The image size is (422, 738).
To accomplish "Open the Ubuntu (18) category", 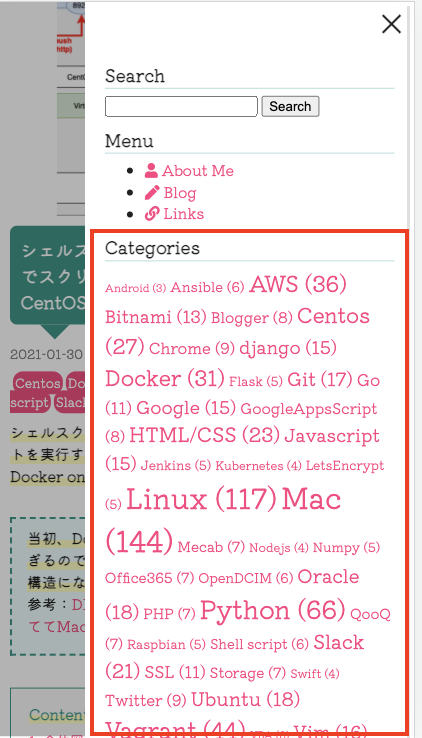I will [245, 699].
